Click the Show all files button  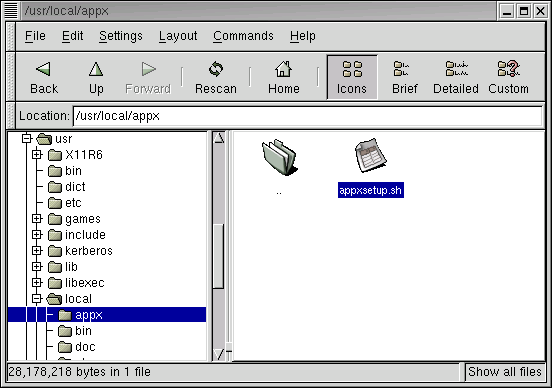point(505,372)
